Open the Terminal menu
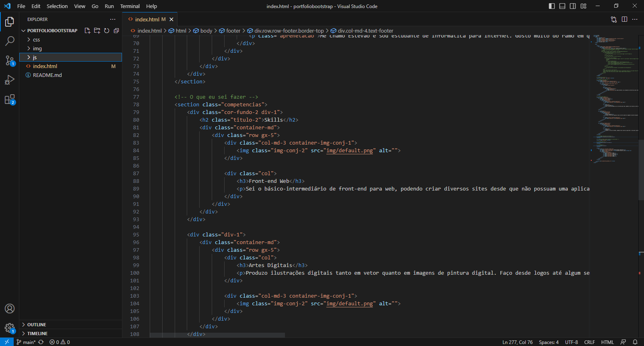The image size is (644, 346). (130, 6)
